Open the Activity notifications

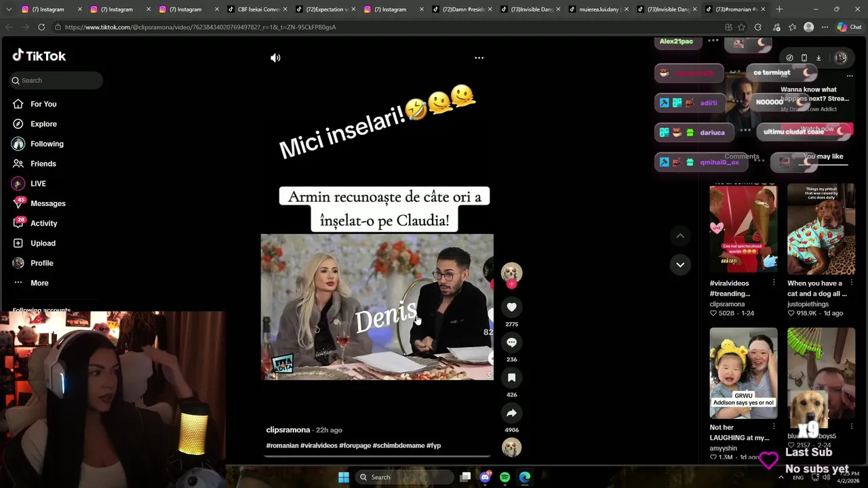pyautogui.click(x=43, y=223)
